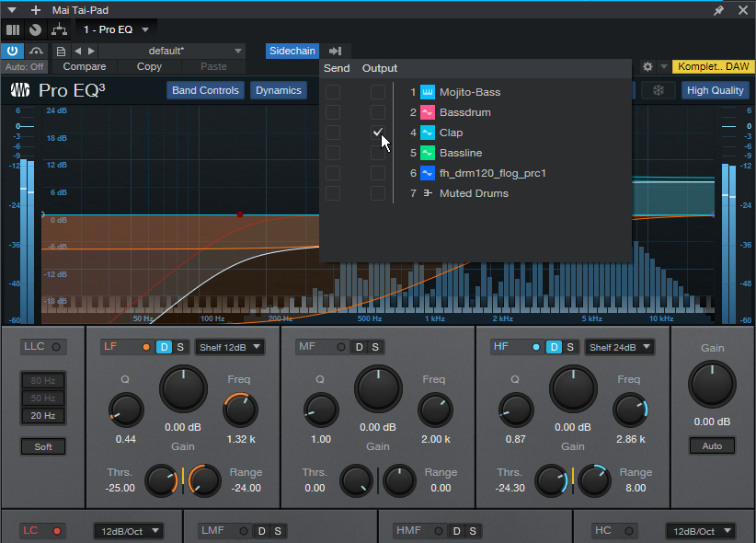Go to next preset arrow
The height and width of the screenshot is (543, 756).
91,51
